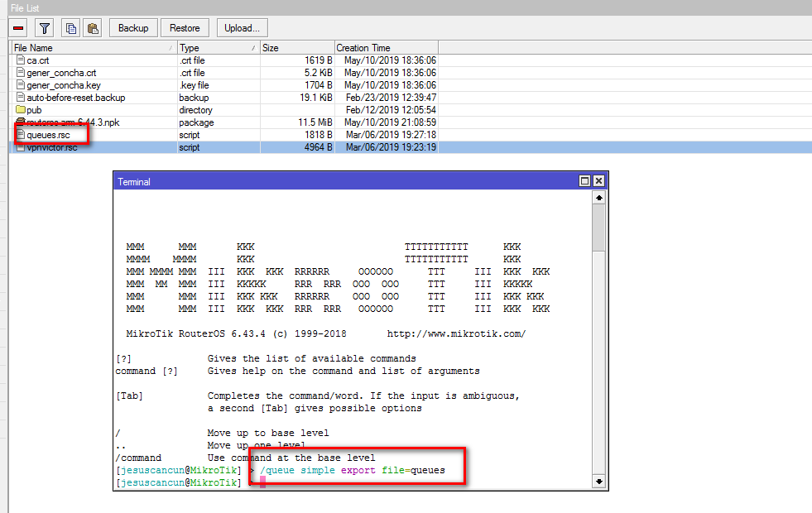Click the ca.crt file icon
The width and height of the screenshot is (812, 513).
click(x=21, y=60)
